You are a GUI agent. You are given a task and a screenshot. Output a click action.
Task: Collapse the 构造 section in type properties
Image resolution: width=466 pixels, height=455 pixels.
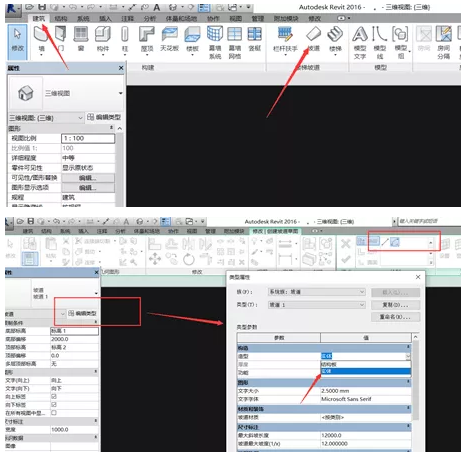(408, 347)
